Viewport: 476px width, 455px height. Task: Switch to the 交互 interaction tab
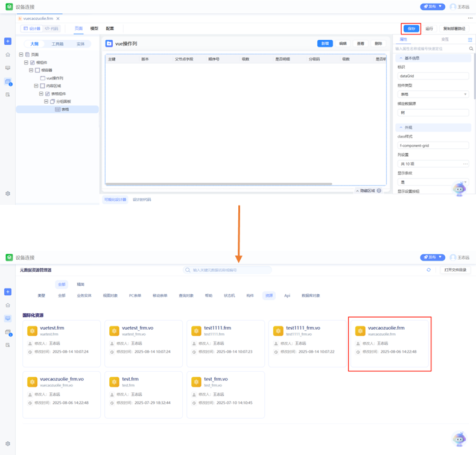445,39
